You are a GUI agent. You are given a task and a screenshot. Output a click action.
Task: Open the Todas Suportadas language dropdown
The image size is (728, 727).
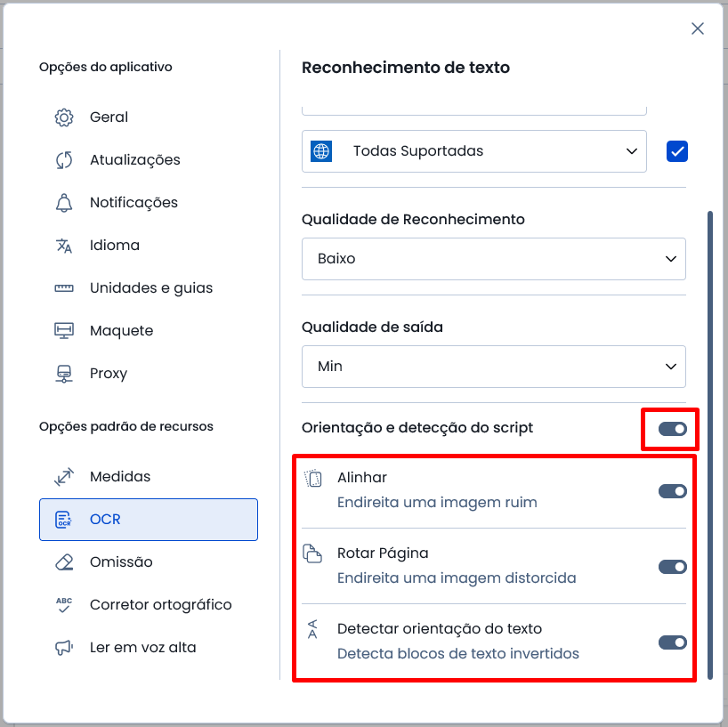click(474, 151)
